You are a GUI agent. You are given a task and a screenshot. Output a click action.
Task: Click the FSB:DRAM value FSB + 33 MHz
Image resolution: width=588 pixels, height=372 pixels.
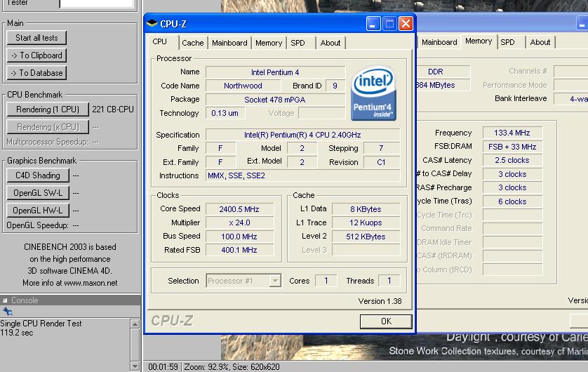(x=512, y=147)
